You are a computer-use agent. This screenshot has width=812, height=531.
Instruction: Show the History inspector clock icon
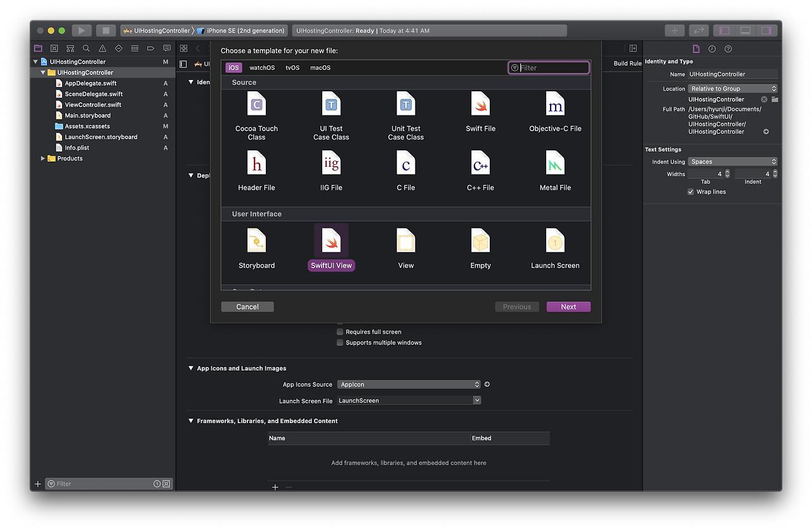pyautogui.click(x=712, y=49)
